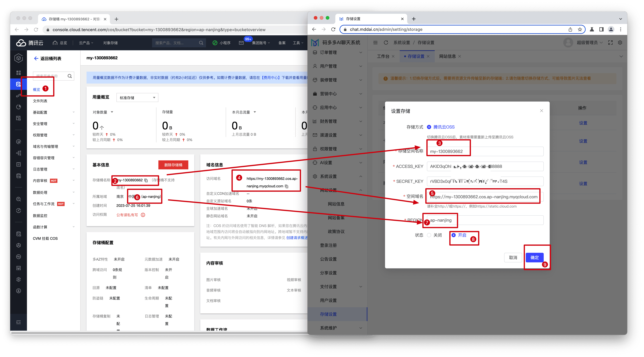This screenshot has height=357, width=644.
Task: Open the 超级管理员 user dropdown
Action: tap(590, 43)
